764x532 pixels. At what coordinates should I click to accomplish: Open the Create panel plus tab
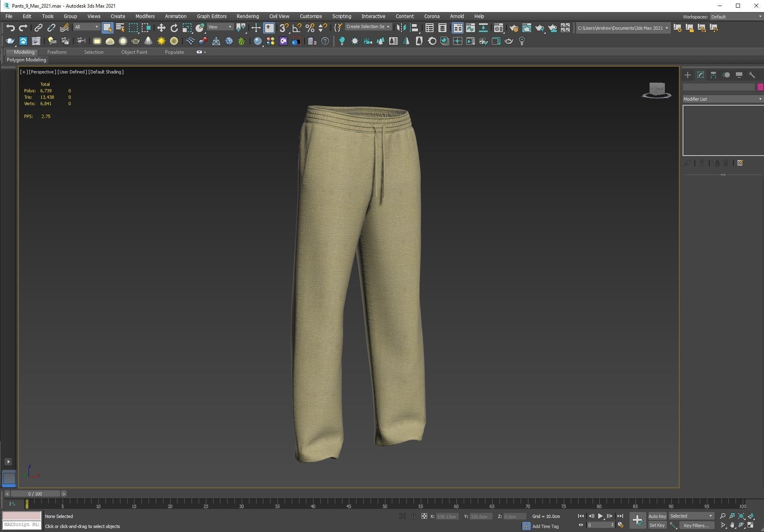688,75
